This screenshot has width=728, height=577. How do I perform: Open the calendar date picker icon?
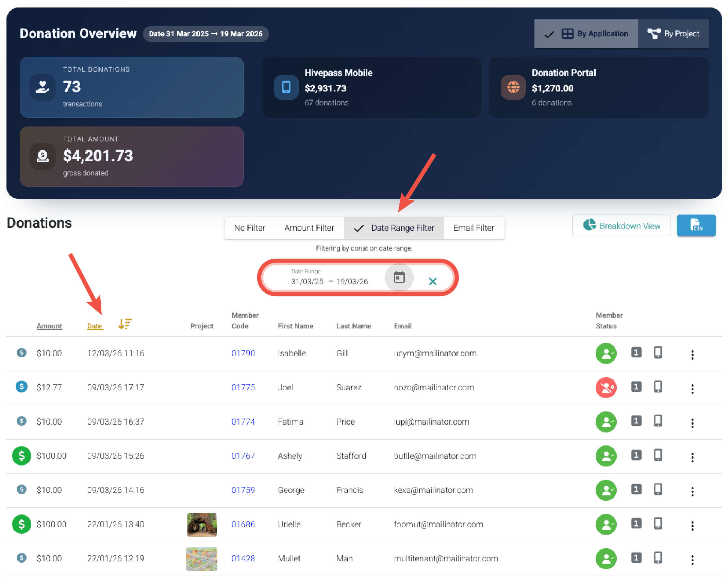click(399, 277)
